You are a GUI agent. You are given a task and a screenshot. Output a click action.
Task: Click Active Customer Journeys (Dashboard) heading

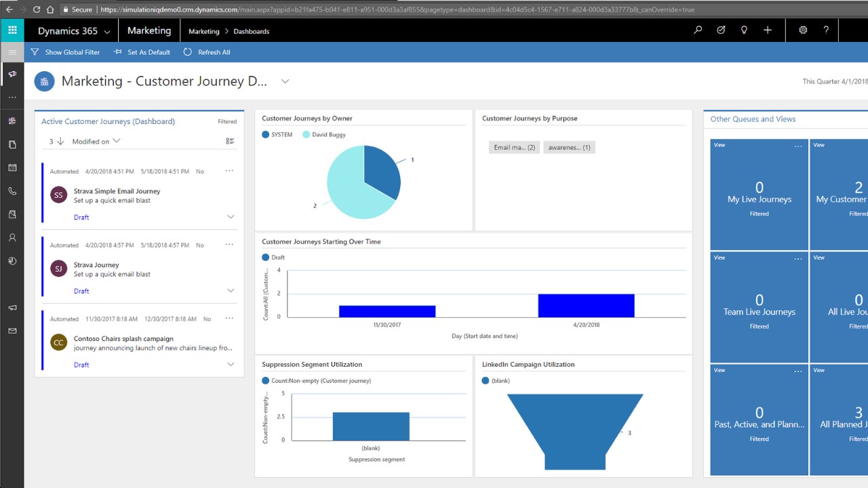[108, 121]
